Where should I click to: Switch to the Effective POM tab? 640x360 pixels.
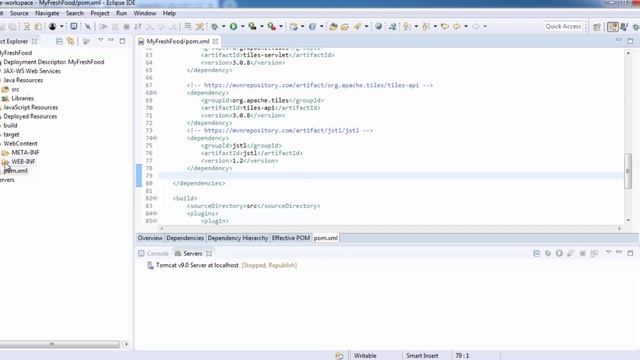pyautogui.click(x=291, y=238)
